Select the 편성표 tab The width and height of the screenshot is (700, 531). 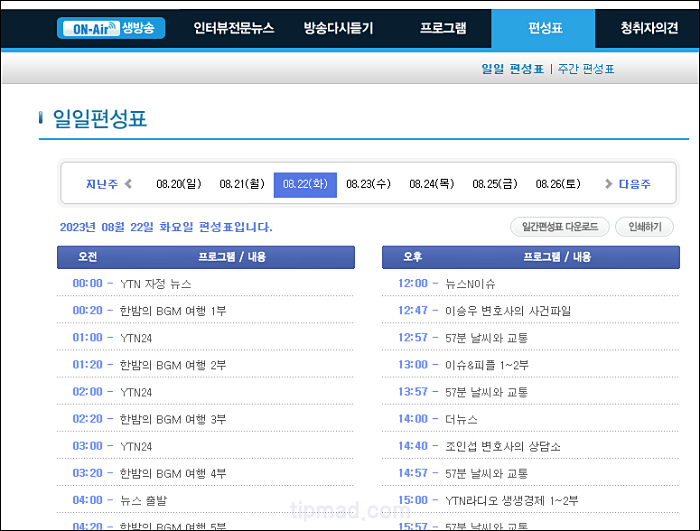click(x=542, y=29)
